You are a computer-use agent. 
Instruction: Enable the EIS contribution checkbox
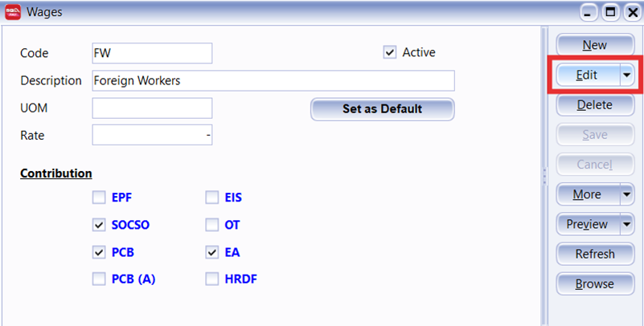212,198
